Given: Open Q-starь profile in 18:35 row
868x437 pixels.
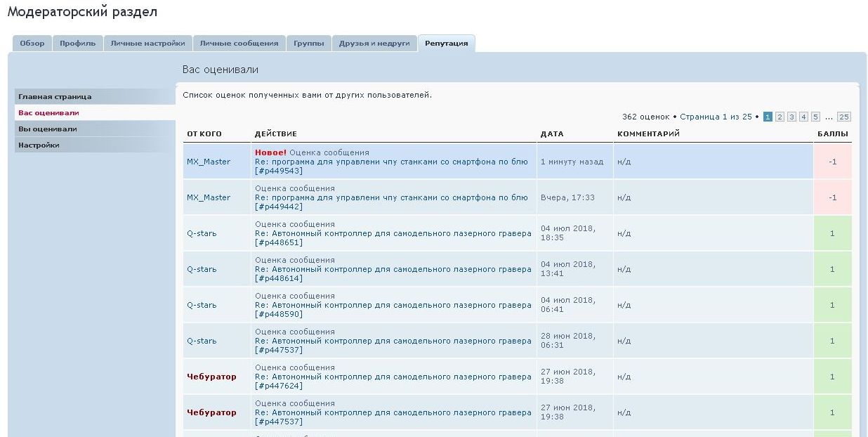Looking at the screenshot, I should pyautogui.click(x=202, y=233).
